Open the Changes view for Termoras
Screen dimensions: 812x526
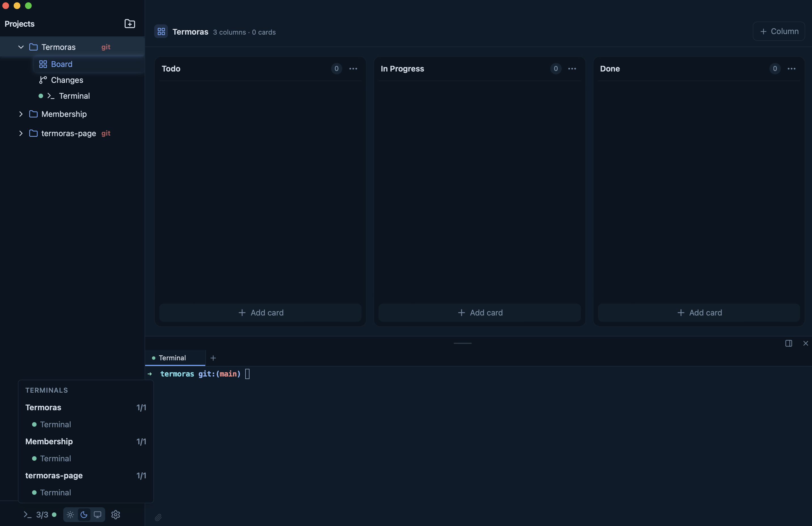[67, 80]
